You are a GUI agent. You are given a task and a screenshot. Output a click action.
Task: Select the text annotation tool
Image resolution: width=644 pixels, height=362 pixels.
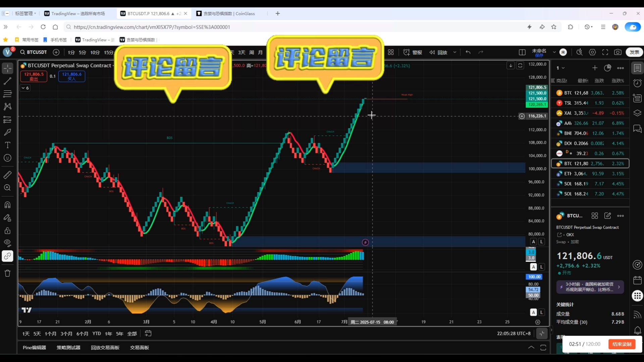click(x=7, y=145)
